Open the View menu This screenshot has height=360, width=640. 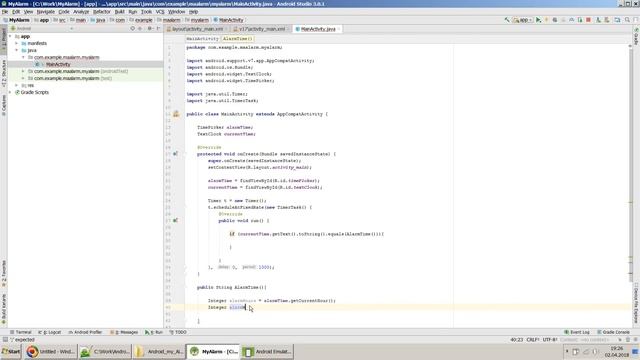pyautogui.click(x=28, y=12)
